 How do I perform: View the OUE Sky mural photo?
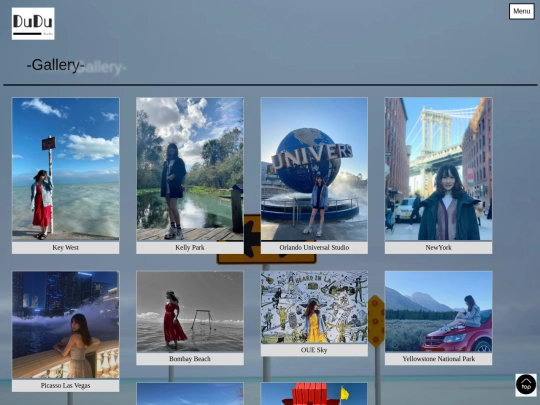coord(314,307)
